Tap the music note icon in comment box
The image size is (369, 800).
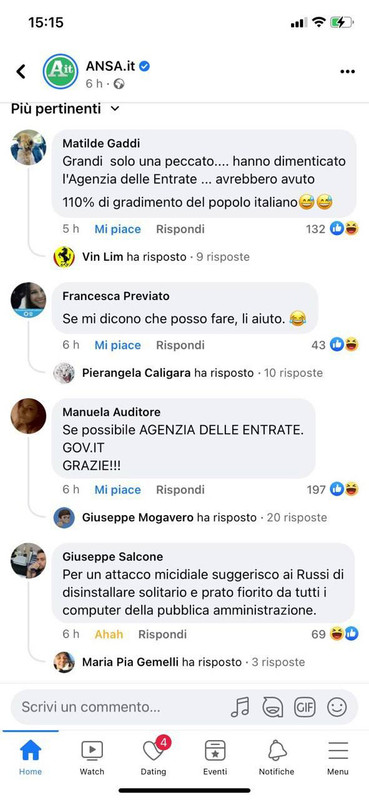(240, 707)
